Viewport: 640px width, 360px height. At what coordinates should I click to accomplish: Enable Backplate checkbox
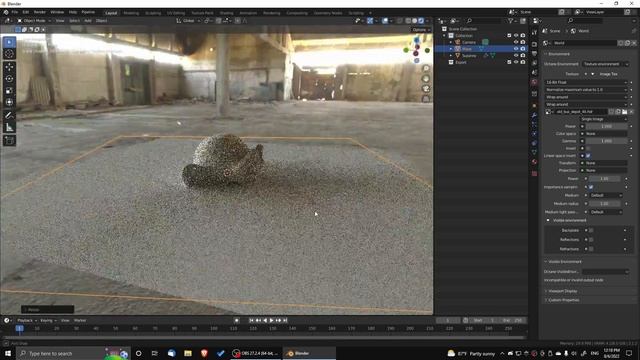click(x=591, y=230)
